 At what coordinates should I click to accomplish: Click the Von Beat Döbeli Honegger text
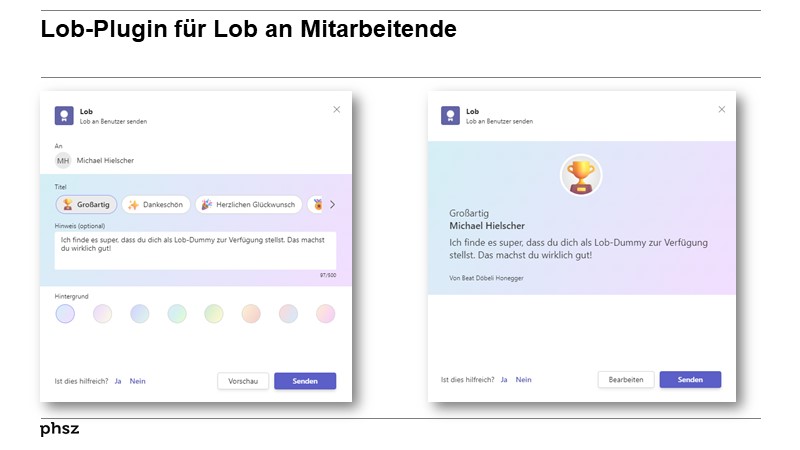tap(486, 278)
